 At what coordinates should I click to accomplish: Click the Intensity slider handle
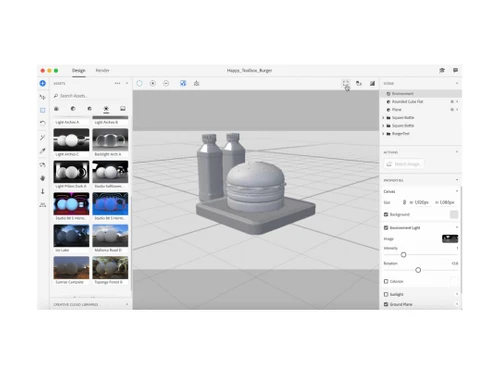(403, 255)
